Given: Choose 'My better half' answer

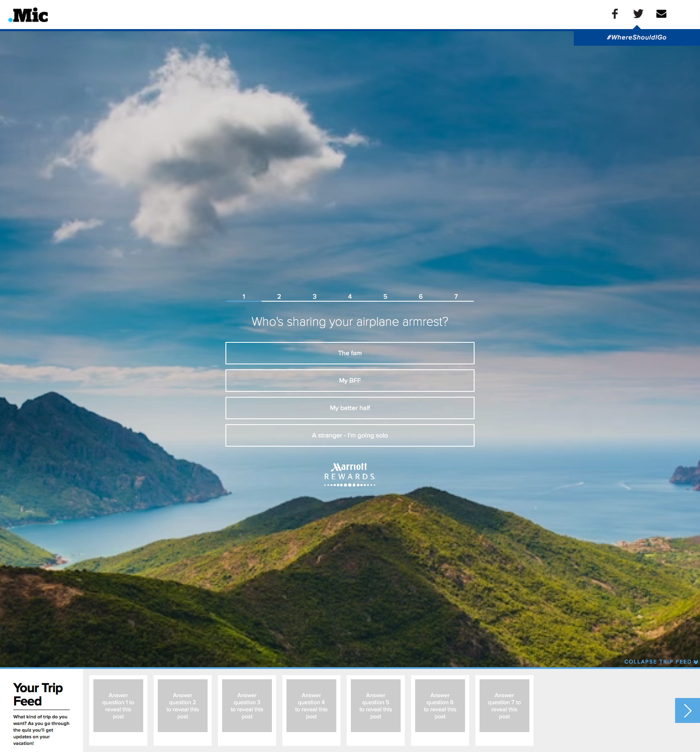Looking at the screenshot, I should click(350, 408).
